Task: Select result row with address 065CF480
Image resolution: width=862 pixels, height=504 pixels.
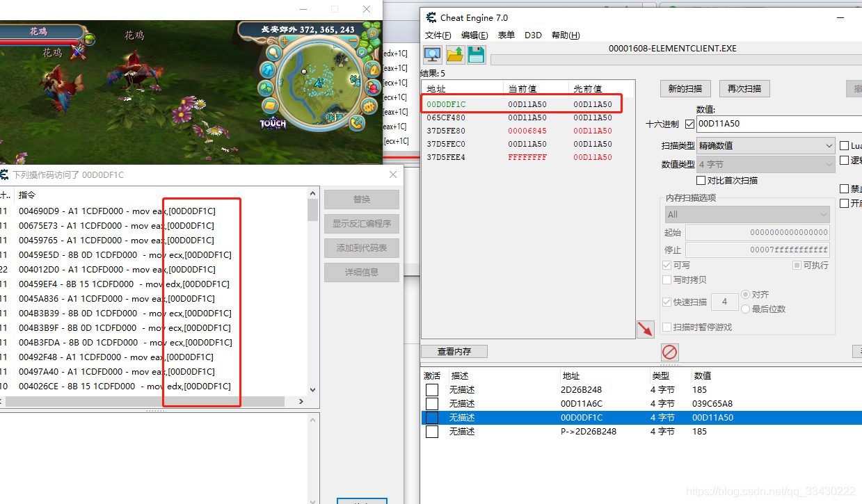Action: coord(527,117)
